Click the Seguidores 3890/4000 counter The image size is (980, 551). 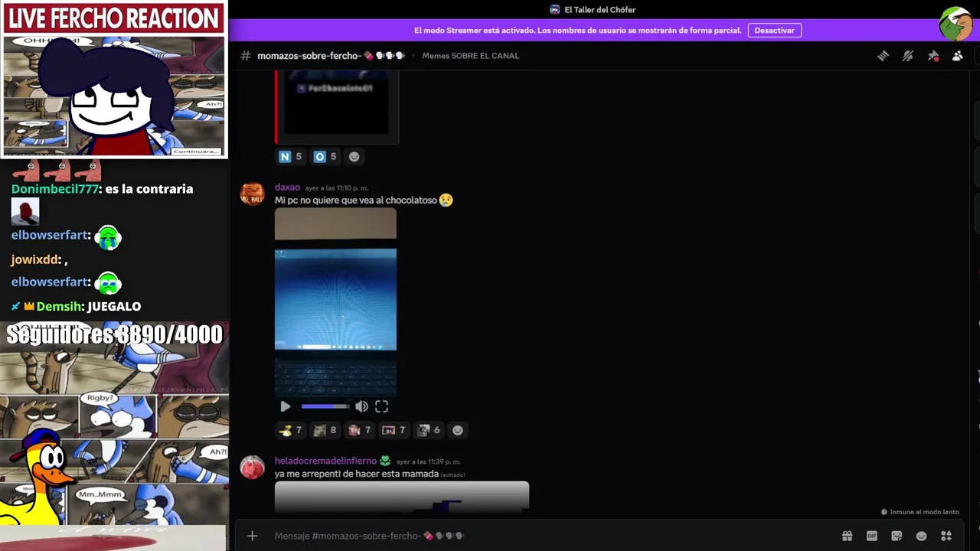click(115, 334)
